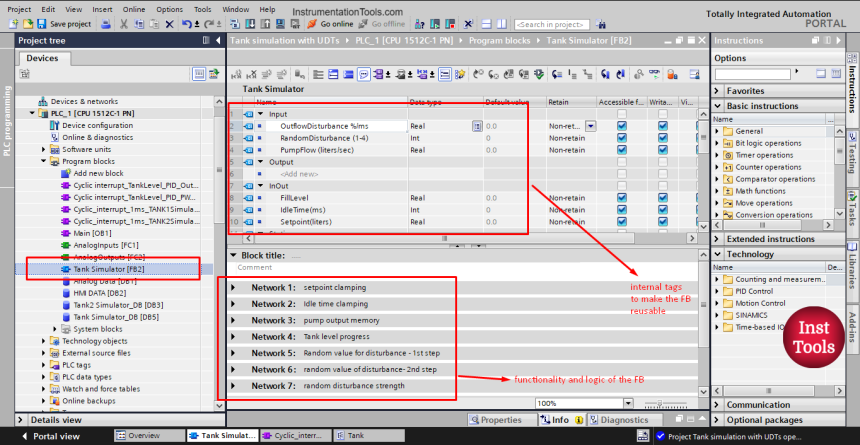Click the star favorites icon in block toolbar

[460, 74]
